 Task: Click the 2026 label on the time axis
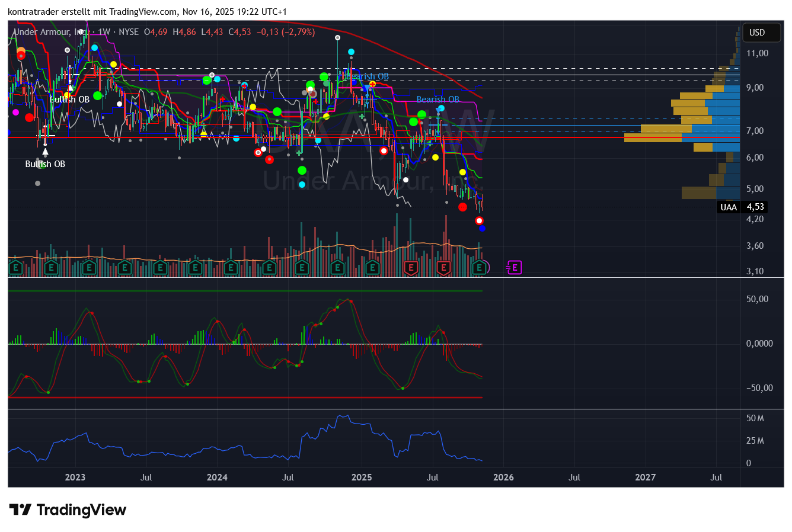503,477
